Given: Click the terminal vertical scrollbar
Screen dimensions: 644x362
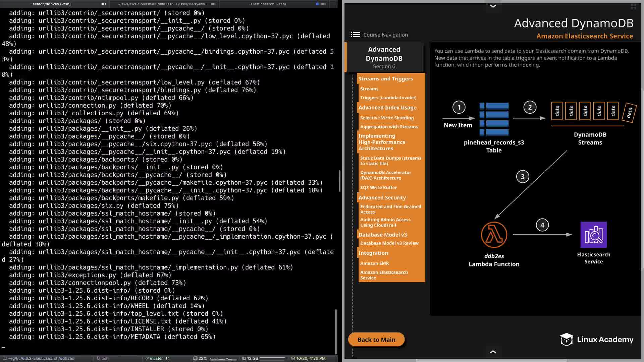Looking at the screenshot, I should point(336,331).
